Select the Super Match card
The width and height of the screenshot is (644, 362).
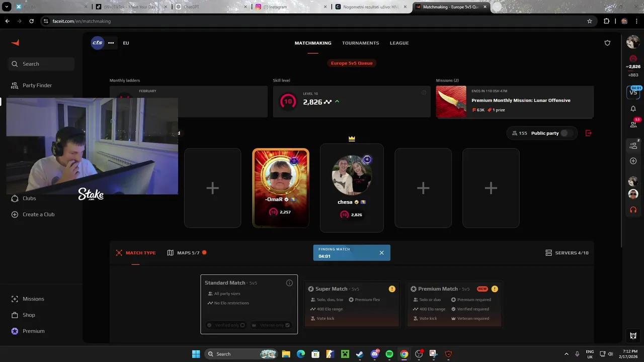pyautogui.click(x=352, y=304)
